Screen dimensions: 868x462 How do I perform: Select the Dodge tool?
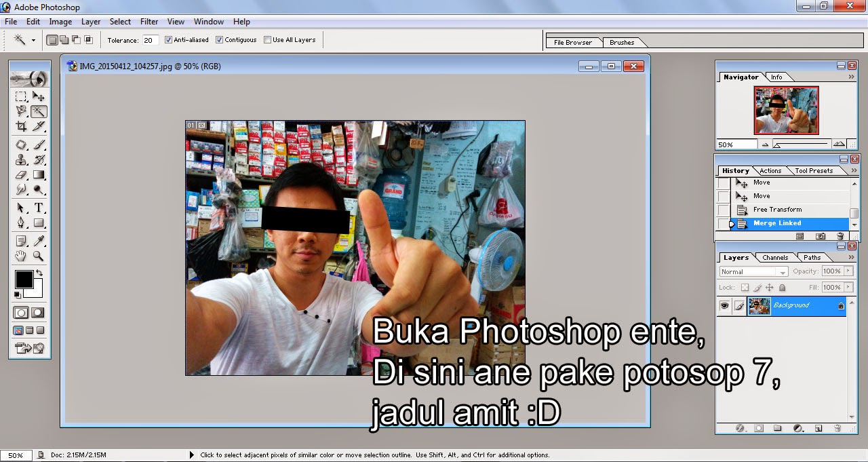coord(39,190)
